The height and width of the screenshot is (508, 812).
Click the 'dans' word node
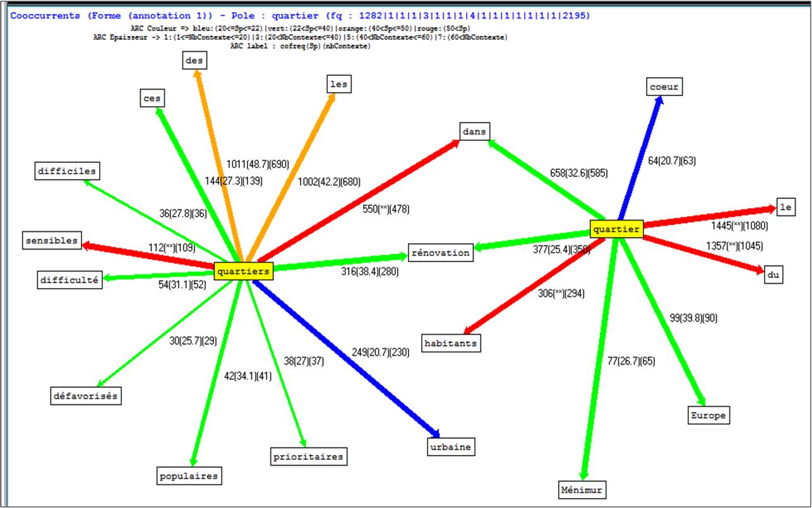[x=474, y=131]
